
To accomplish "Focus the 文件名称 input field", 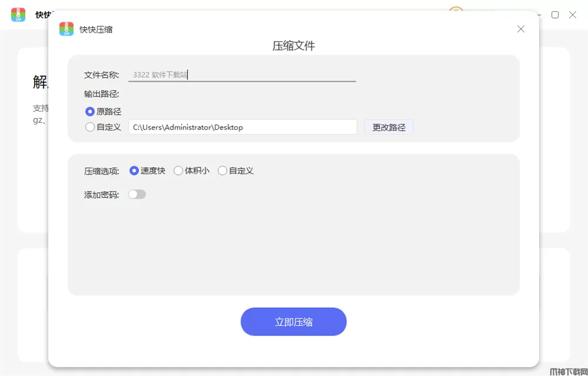I will tap(242, 75).
